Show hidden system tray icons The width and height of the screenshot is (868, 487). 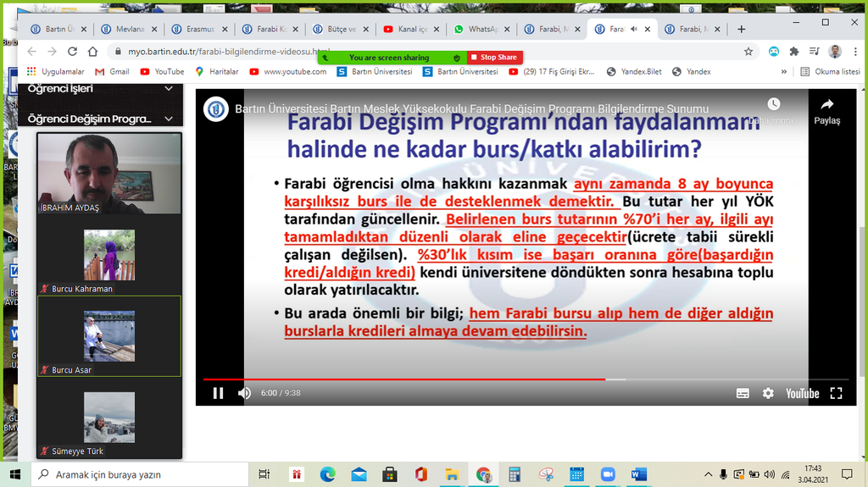click(708, 474)
